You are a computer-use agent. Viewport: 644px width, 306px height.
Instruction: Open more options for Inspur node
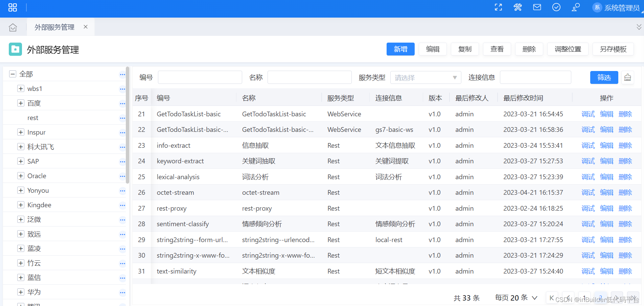[122, 133]
